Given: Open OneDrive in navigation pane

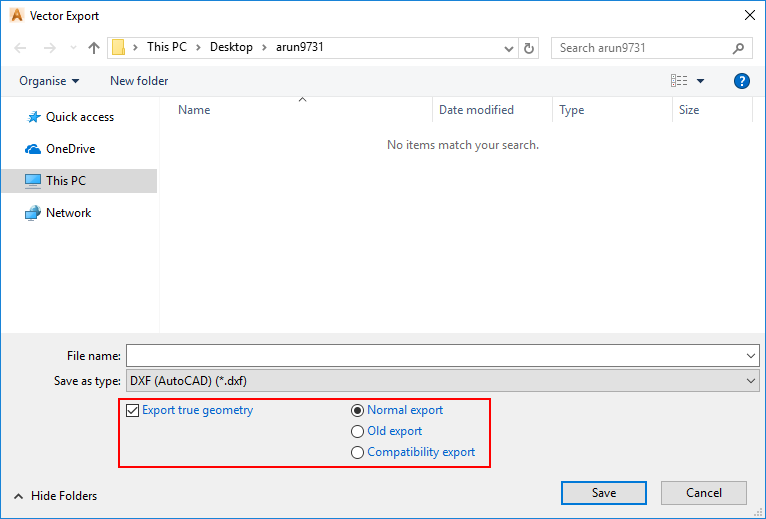Looking at the screenshot, I should pyautogui.click(x=70, y=149).
